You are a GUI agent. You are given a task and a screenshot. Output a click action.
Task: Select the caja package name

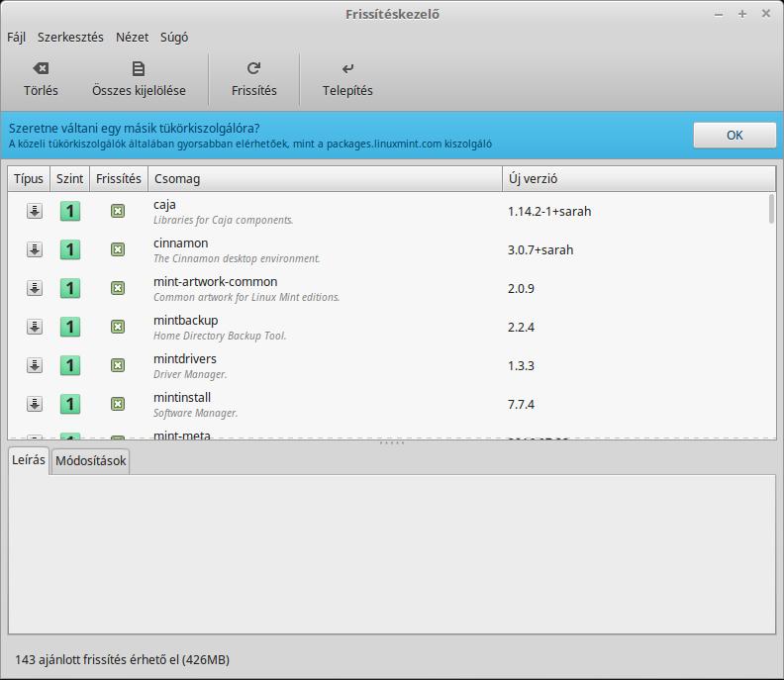(x=164, y=205)
